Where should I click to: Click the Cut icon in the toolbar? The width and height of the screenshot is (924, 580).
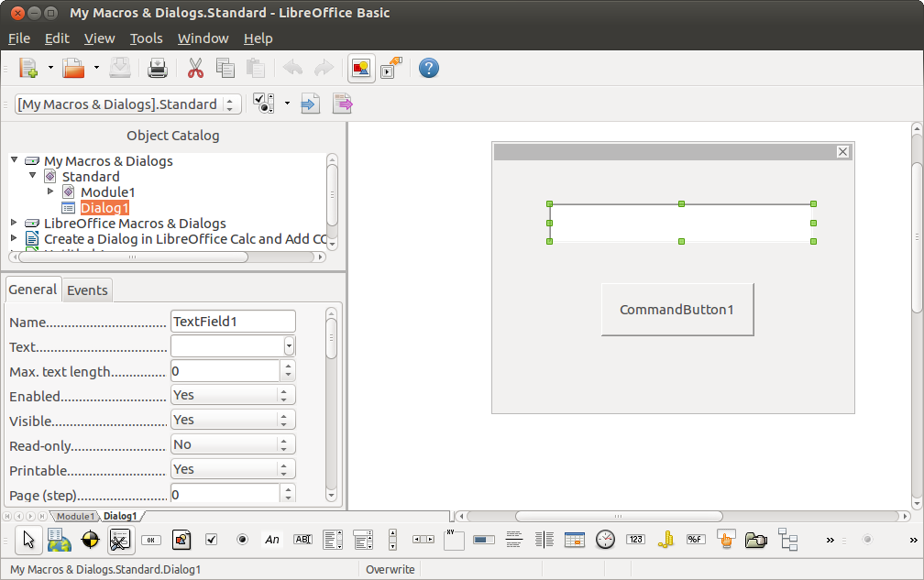tap(194, 68)
